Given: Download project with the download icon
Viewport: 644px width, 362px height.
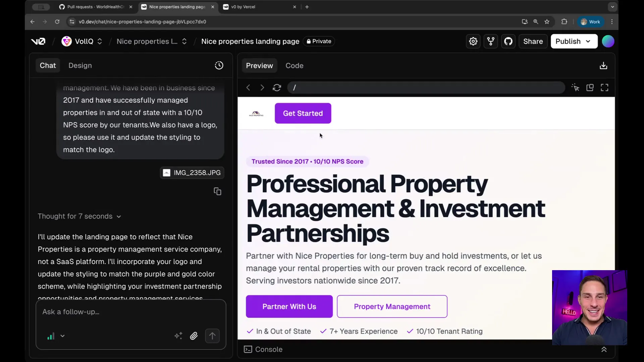Looking at the screenshot, I should click(x=603, y=65).
